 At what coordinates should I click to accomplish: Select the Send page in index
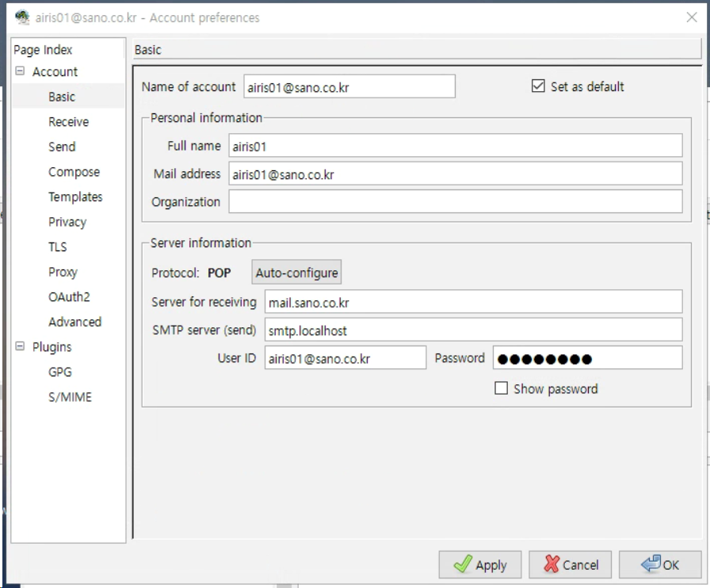tap(62, 147)
